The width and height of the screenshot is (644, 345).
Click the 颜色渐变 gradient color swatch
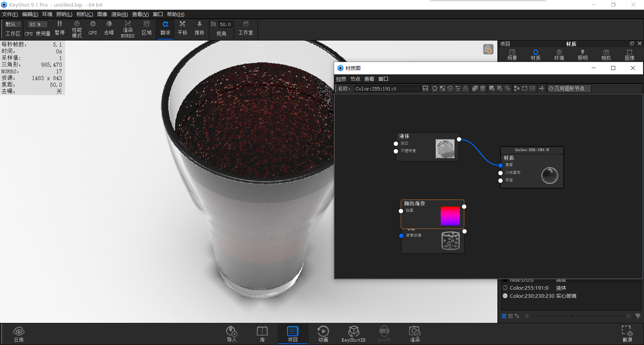[450, 216]
